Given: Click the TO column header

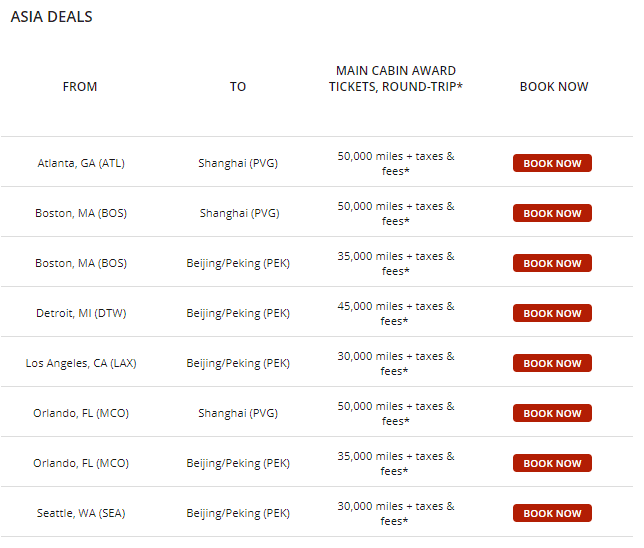Looking at the screenshot, I should tap(238, 87).
